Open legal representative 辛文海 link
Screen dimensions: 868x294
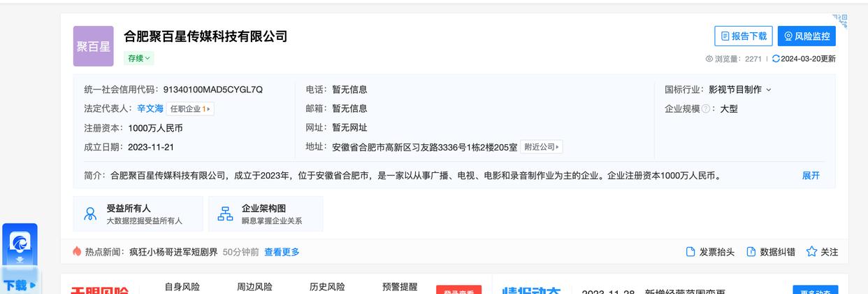coord(150,109)
